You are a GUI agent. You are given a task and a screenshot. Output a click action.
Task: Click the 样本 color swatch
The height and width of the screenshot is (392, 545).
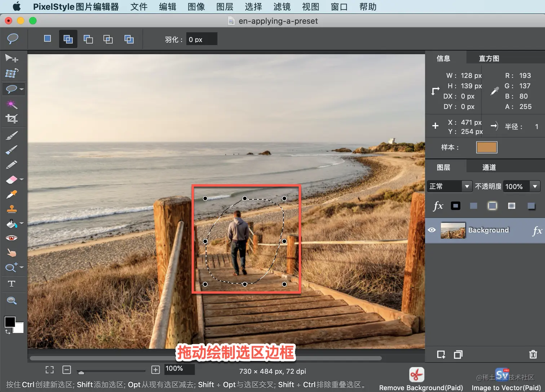[x=487, y=147]
